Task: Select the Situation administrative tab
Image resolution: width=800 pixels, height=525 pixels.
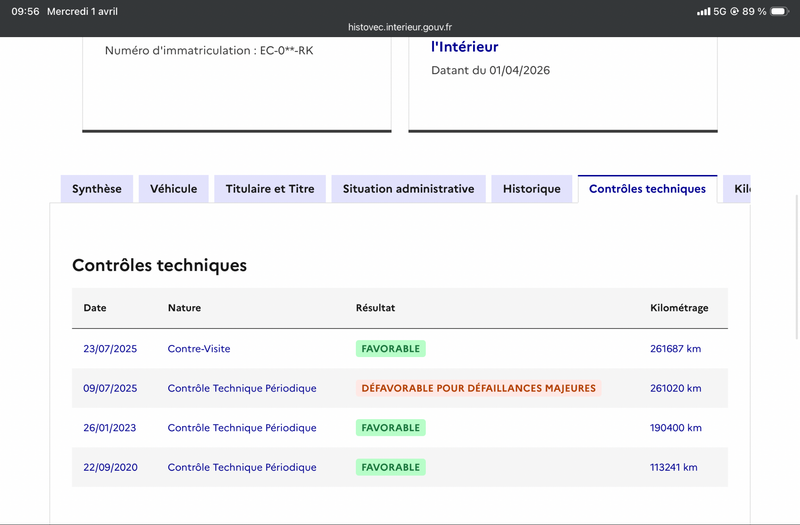Action: (x=408, y=189)
